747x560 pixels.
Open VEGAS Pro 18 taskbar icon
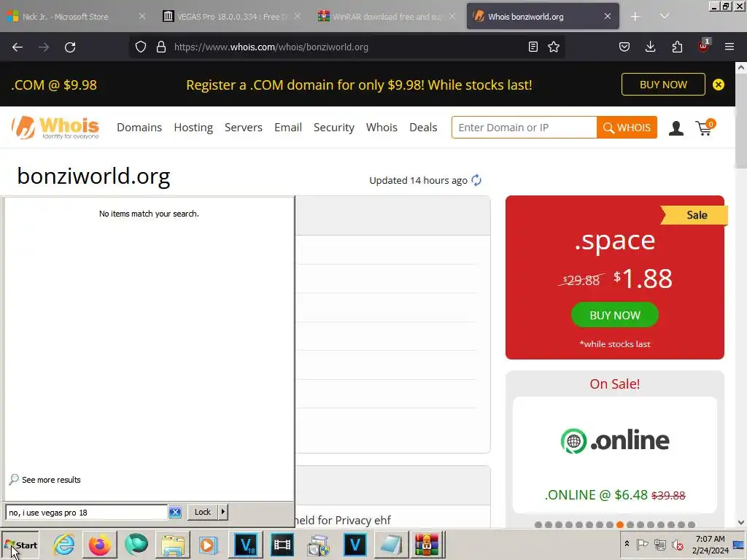246,544
